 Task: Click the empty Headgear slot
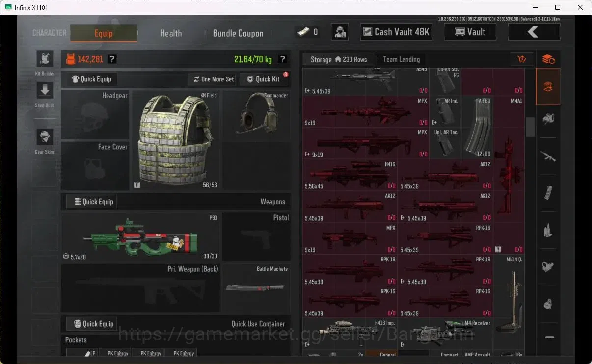click(x=95, y=115)
